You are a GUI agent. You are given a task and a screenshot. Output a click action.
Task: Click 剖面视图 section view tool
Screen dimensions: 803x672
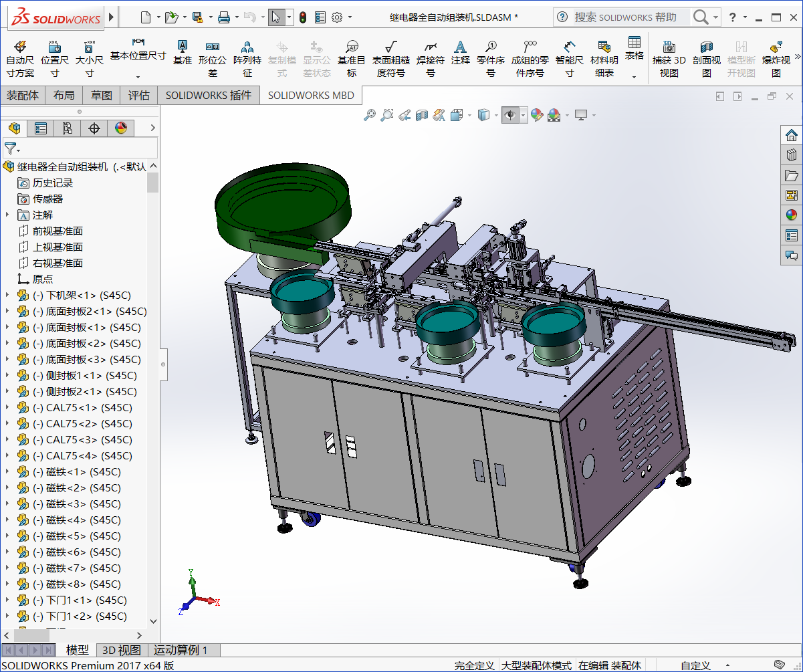coord(707,59)
